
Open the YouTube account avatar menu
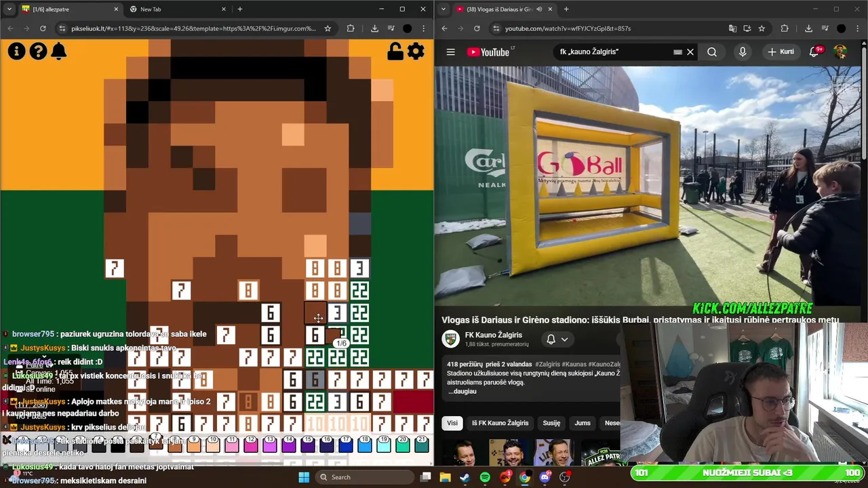840,52
